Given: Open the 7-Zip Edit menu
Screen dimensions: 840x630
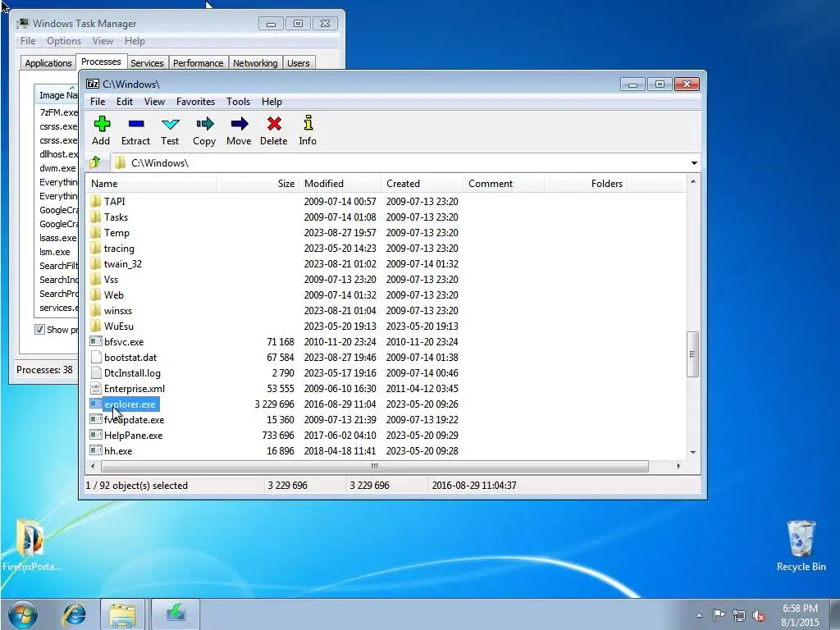Looking at the screenshot, I should coord(125,101).
